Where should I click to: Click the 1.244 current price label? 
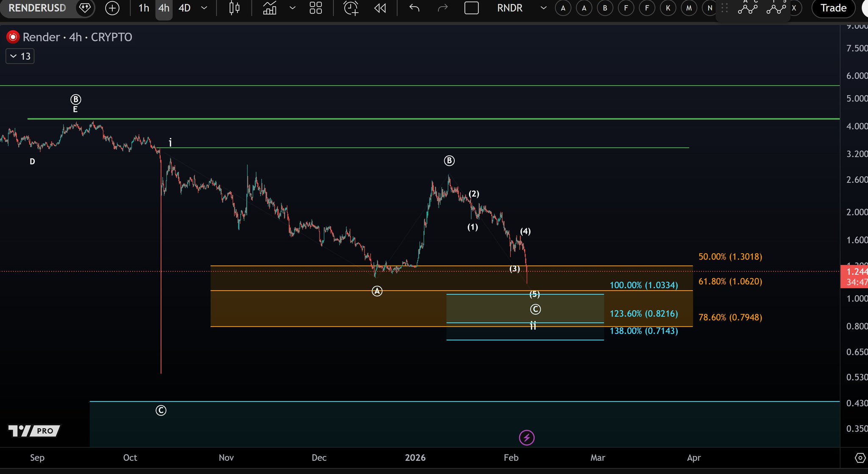855,272
